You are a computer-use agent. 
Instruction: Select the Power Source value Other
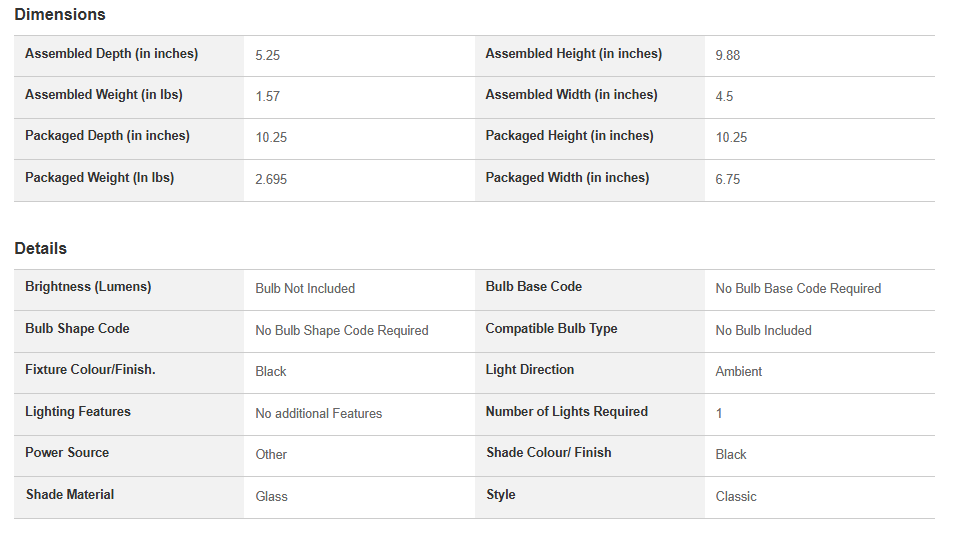click(271, 455)
